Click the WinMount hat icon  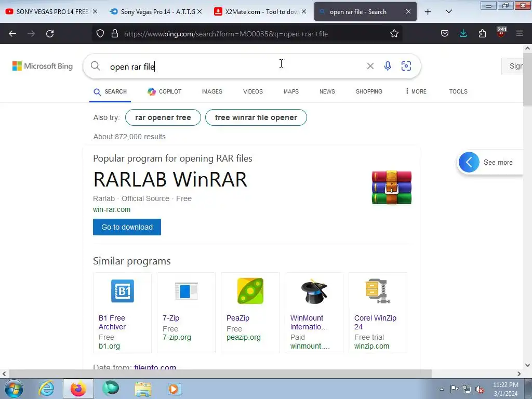click(x=314, y=291)
